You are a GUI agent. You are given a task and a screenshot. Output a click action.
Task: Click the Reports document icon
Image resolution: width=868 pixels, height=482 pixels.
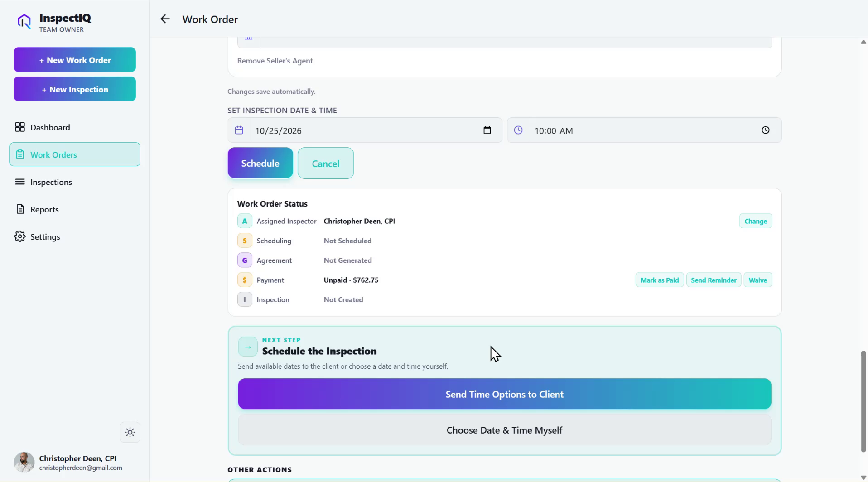20,209
